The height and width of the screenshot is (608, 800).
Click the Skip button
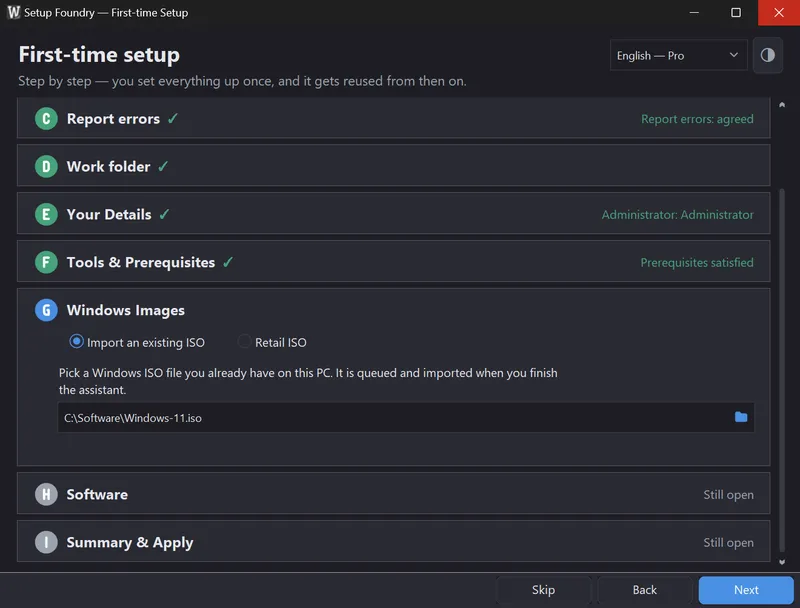pos(543,590)
